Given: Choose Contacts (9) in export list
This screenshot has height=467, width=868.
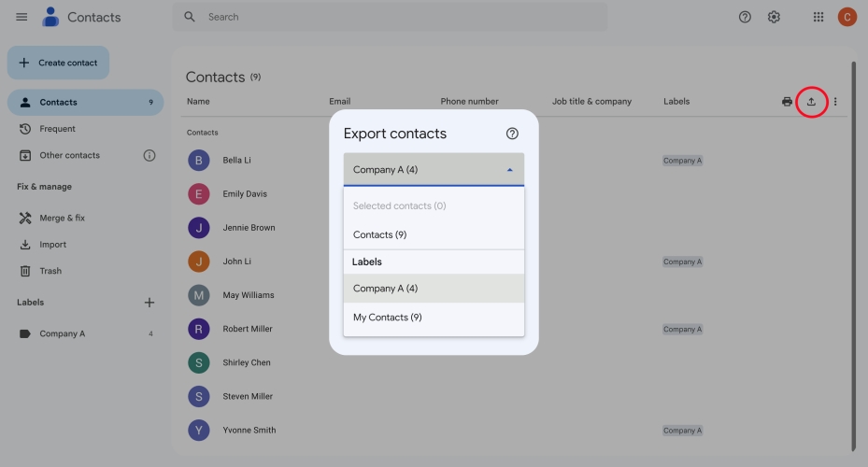Looking at the screenshot, I should tap(434, 234).
